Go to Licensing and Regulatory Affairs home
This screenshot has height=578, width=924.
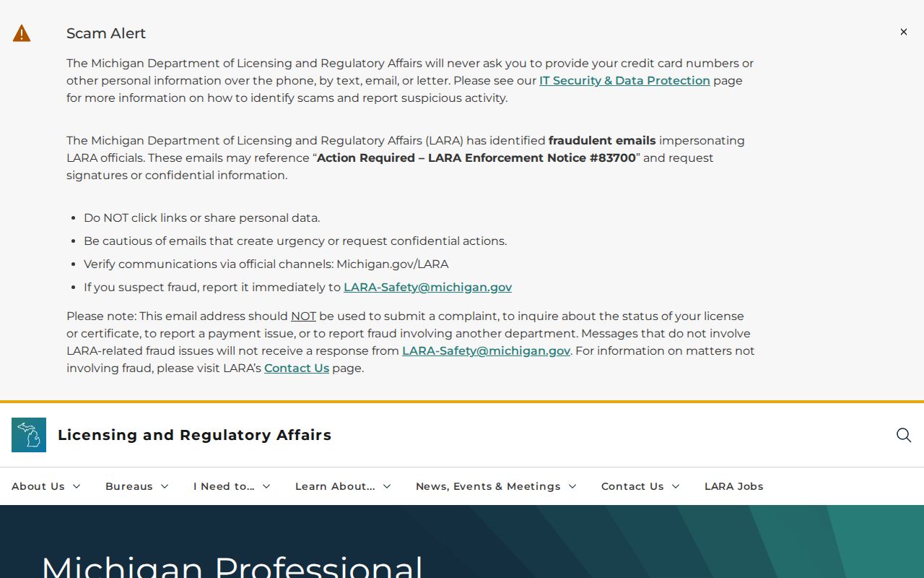click(x=194, y=435)
